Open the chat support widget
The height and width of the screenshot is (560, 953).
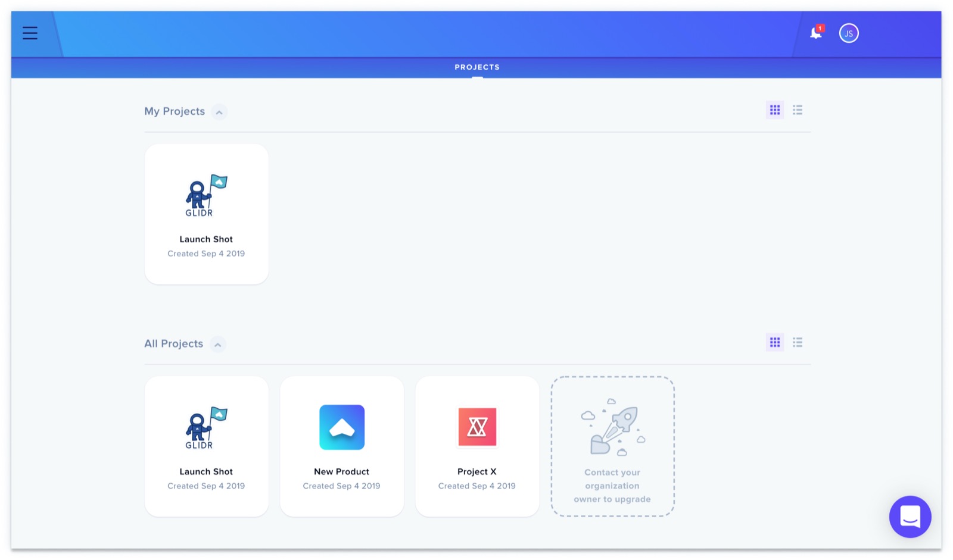(910, 517)
